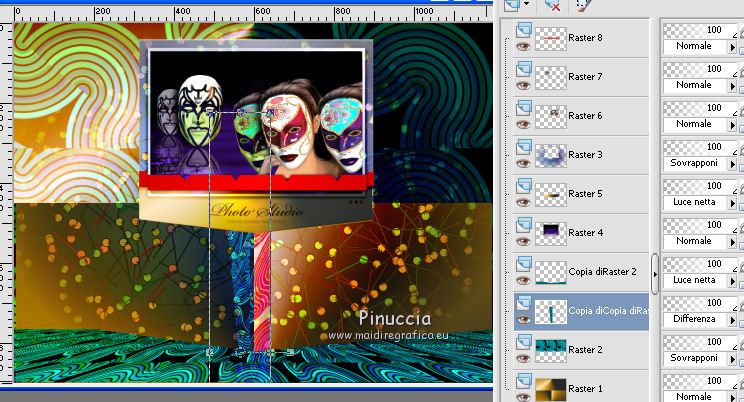This screenshot has width=744, height=402.
Task: Toggle visibility of Raster 4
Action: pos(523,241)
